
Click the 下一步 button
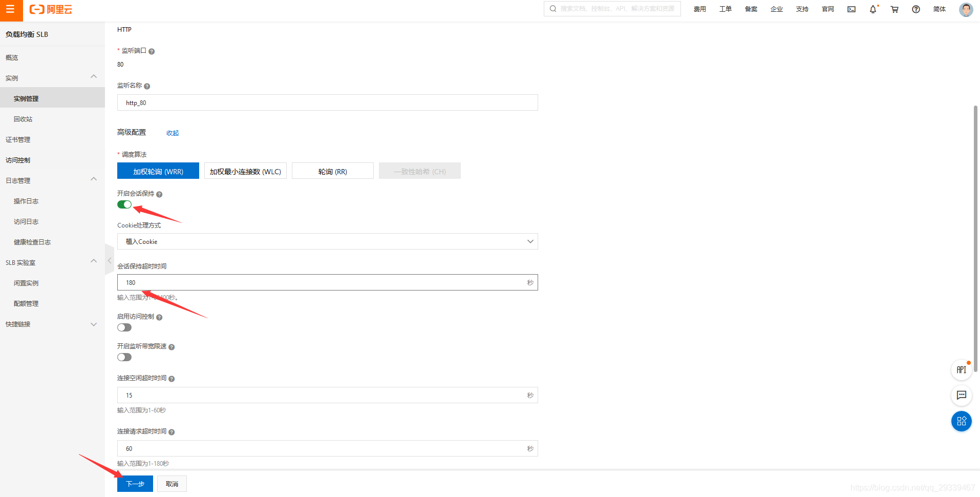(x=135, y=484)
